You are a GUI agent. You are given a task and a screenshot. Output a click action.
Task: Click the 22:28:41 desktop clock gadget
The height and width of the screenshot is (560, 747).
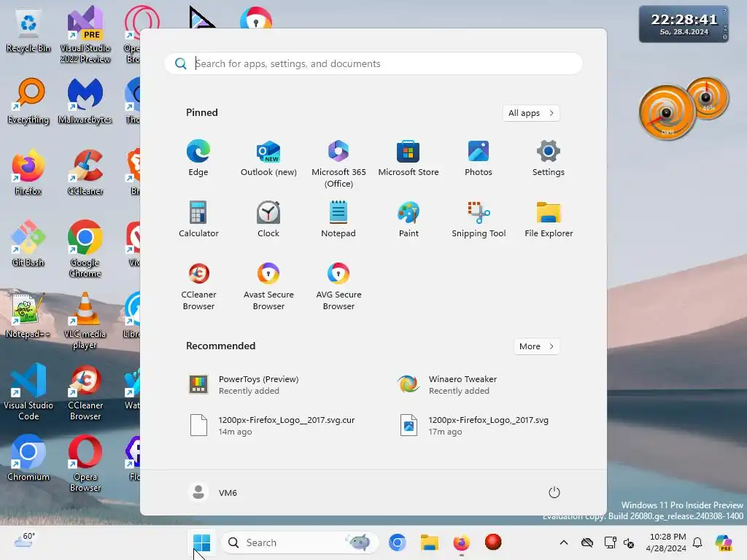pos(684,24)
